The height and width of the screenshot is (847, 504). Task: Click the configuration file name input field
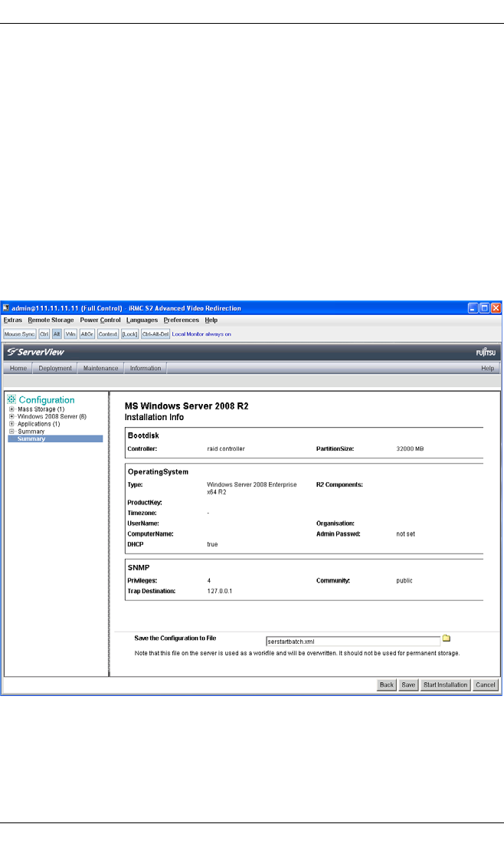[353, 642]
